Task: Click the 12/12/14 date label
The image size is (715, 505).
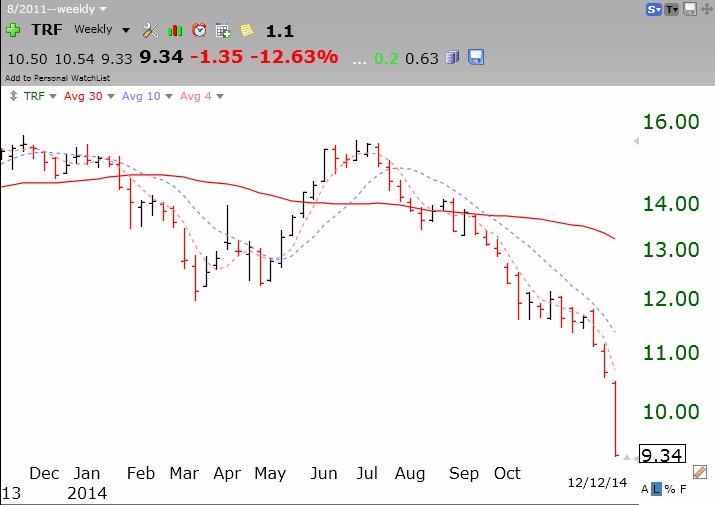Action: point(597,482)
